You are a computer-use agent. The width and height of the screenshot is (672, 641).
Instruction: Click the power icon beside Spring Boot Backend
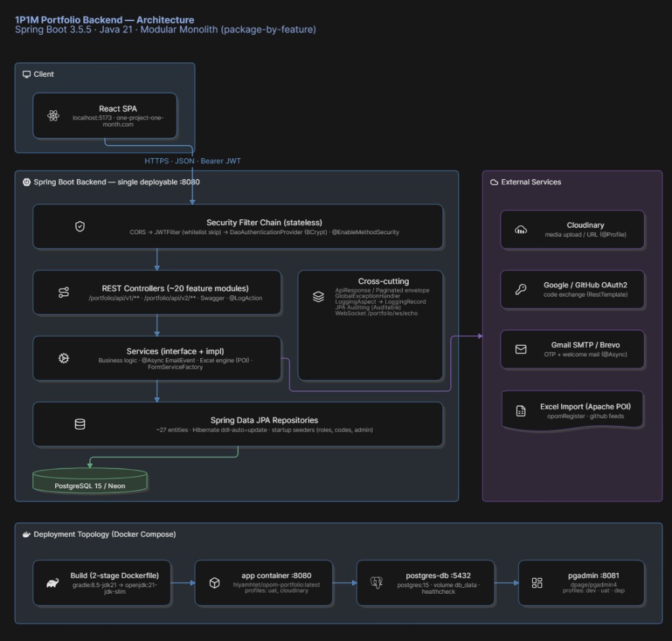pyautogui.click(x=26, y=182)
